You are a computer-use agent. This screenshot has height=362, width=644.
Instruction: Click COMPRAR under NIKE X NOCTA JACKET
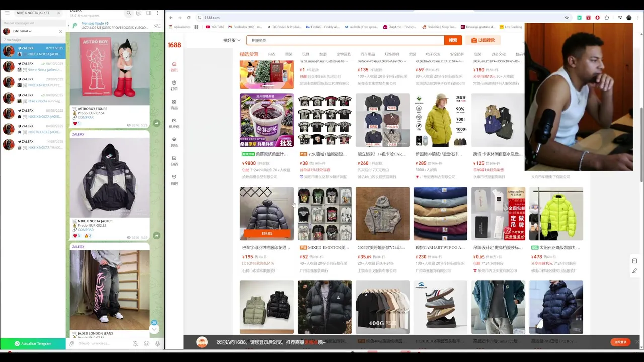(86, 230)
